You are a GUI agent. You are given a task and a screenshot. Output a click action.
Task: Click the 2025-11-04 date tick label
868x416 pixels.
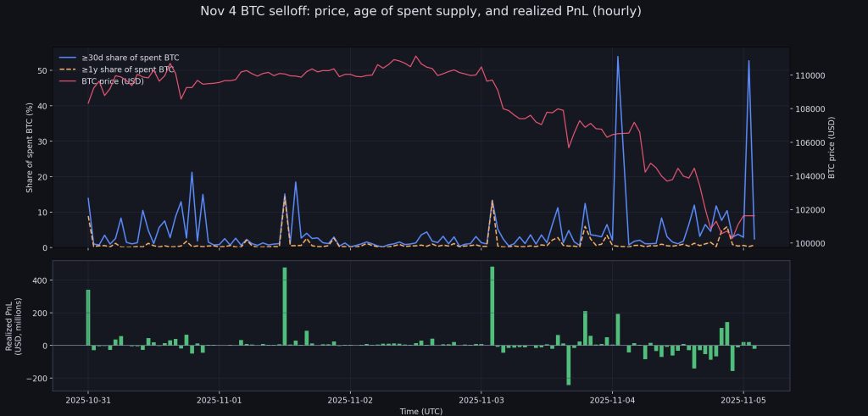[613, 399]
